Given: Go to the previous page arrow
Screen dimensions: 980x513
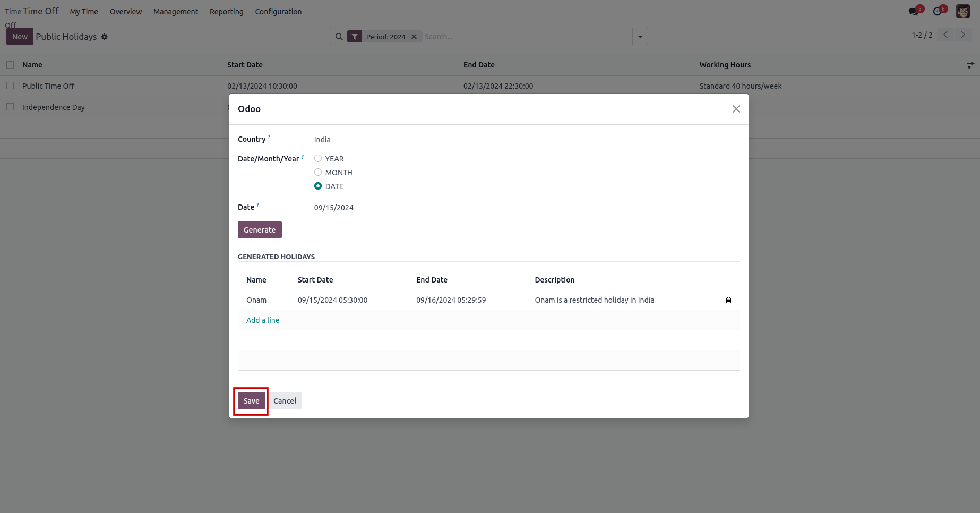Looking at the screenshot, I should (x=946, y=35).
